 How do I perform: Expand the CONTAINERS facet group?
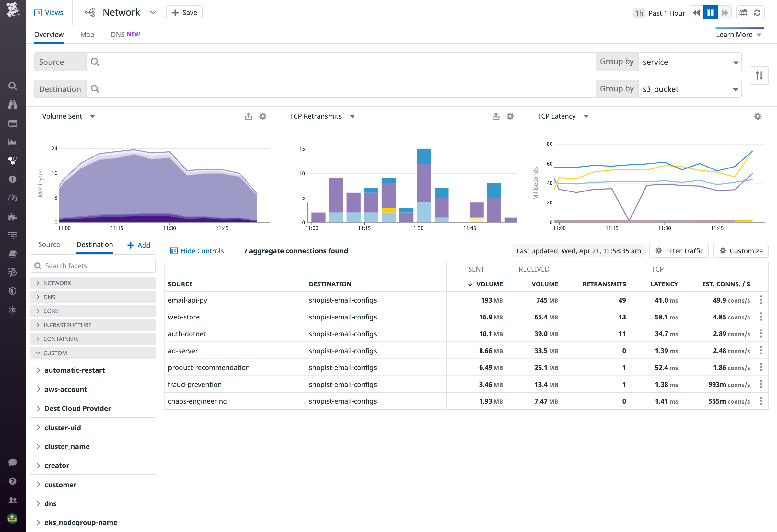coord(61,339)
